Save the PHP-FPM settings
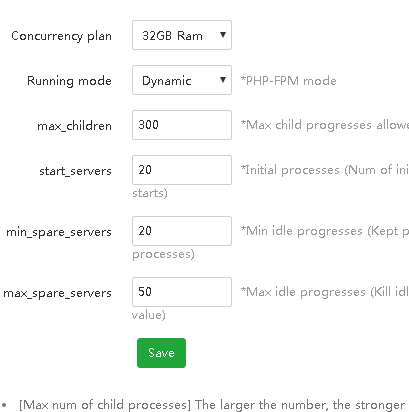 (x=161, y=353)
